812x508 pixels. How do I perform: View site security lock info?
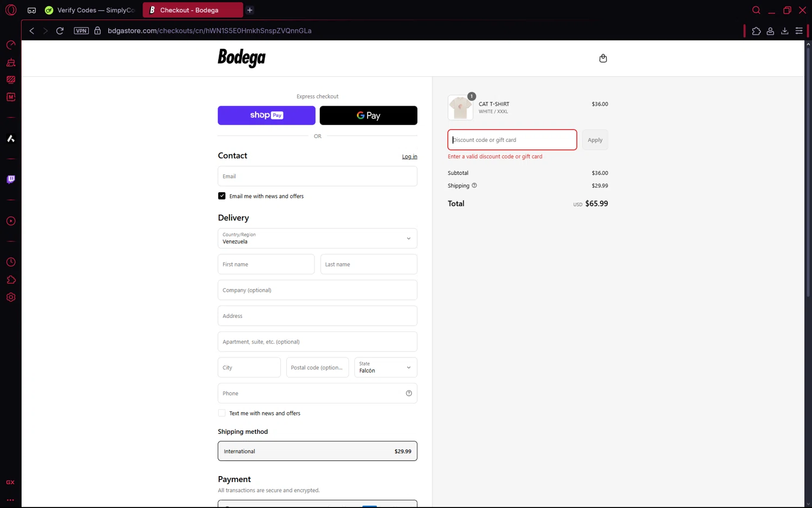[97, 31]
